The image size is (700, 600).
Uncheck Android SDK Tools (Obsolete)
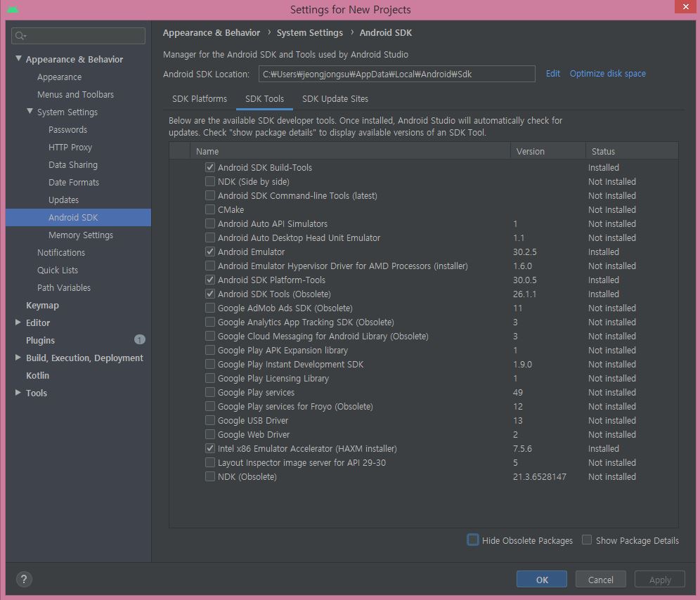[x=210, y=294]
